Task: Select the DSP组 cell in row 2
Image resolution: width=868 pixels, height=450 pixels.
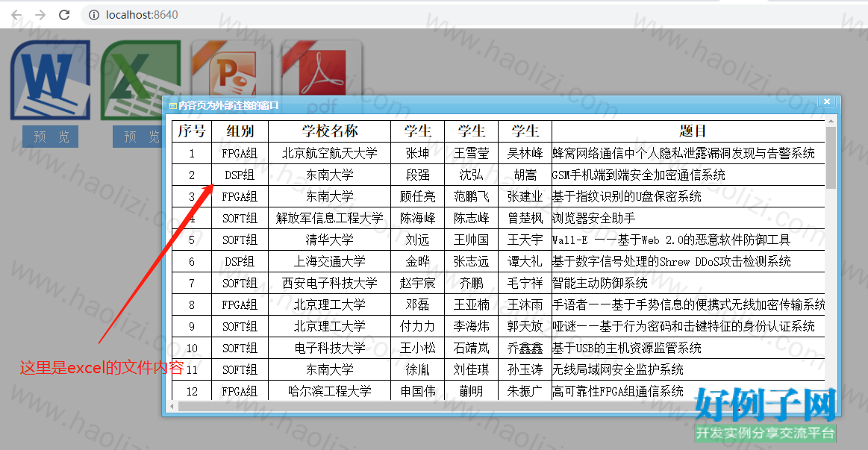Action: (240, 175)
